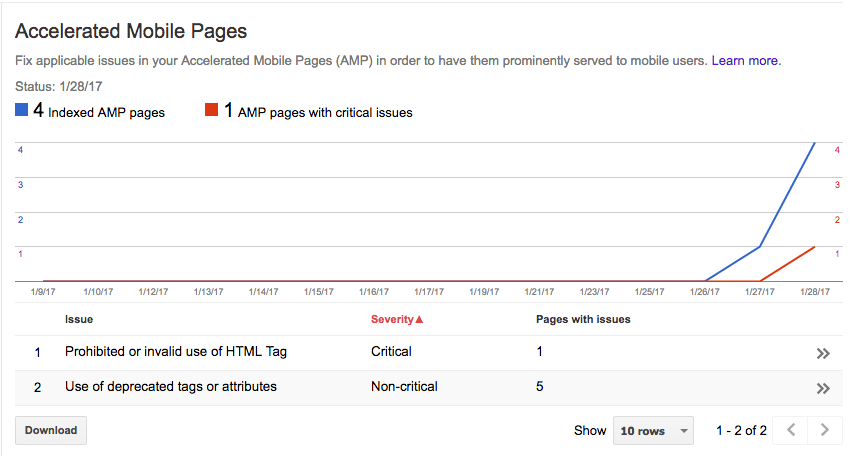Open the Learn more link
The image size is (858, 471).
click(x=746, y=61)
